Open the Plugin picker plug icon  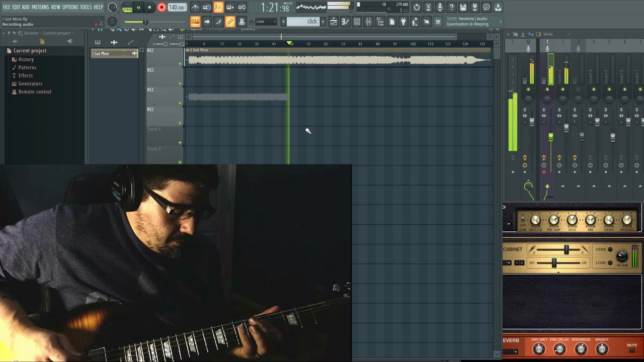(403, 22)
